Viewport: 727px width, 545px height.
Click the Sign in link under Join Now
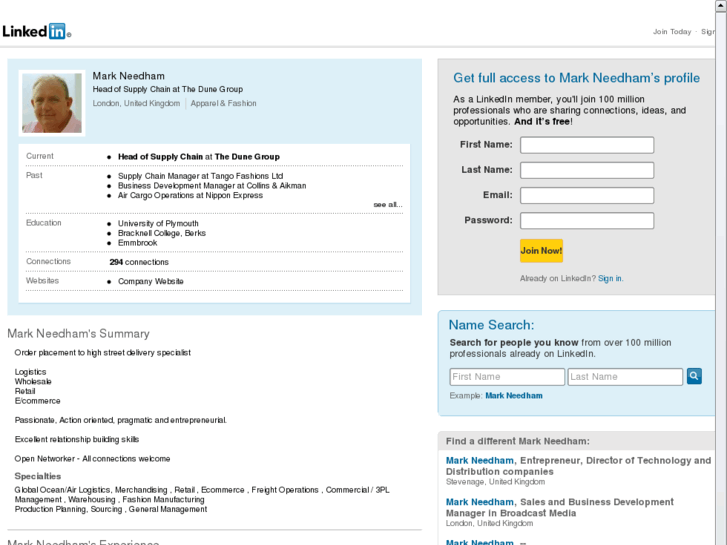(609, 278)
